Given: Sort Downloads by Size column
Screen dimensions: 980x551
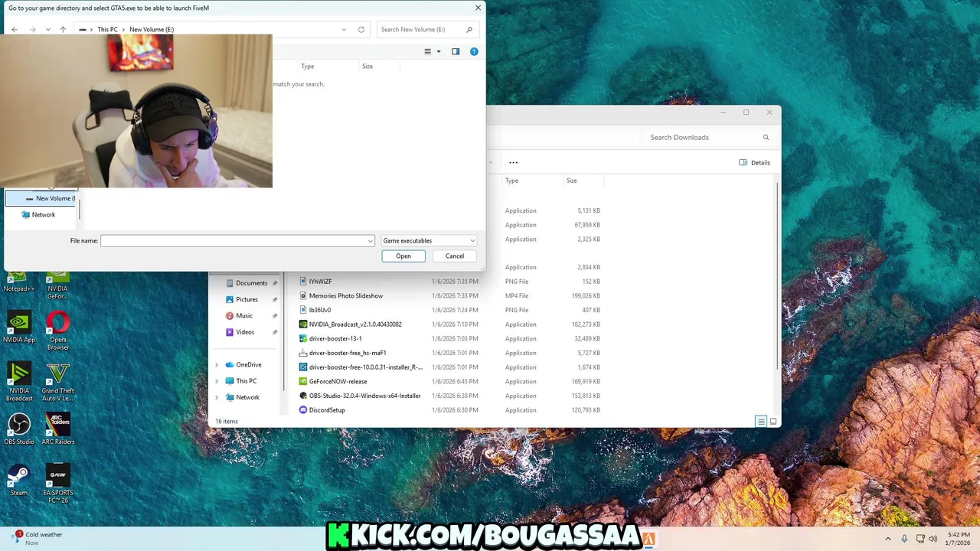Looking at the screenshot, I should 571,181.
